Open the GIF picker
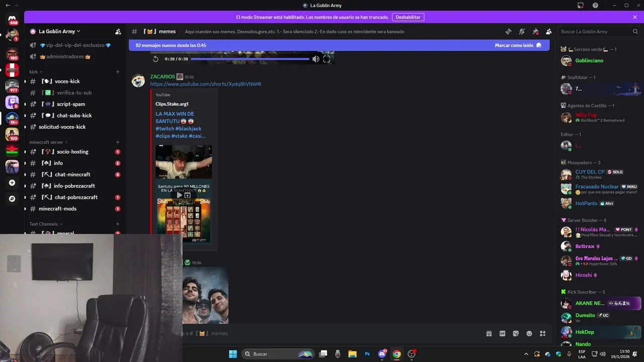This screenshot has height=362, width=644. click(502, 333)
